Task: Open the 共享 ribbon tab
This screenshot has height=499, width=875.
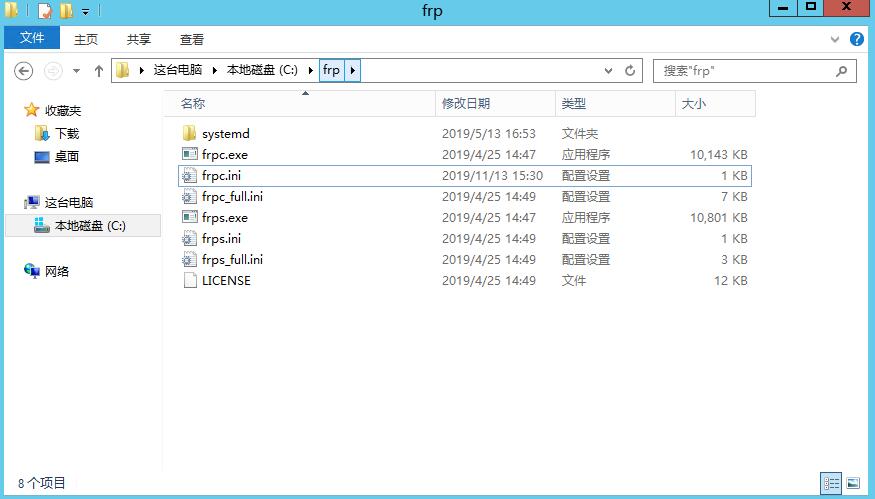Action: coord(139,39)
